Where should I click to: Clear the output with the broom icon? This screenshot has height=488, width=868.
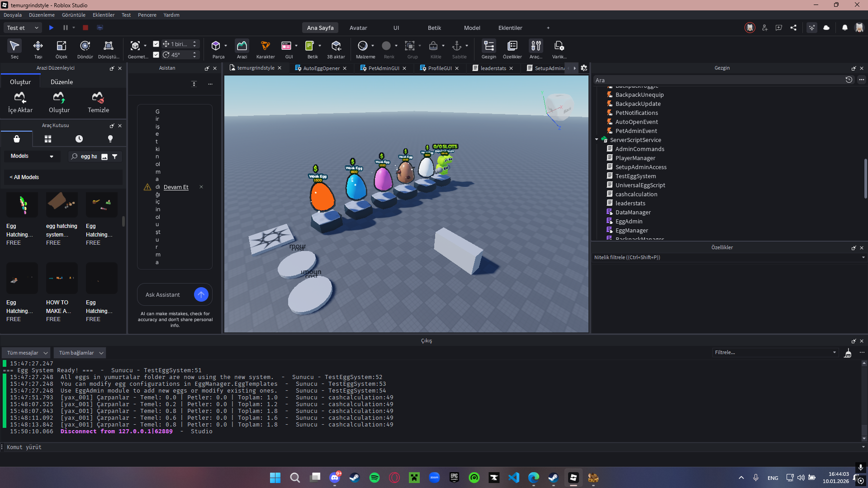click(x=848, y=353)
